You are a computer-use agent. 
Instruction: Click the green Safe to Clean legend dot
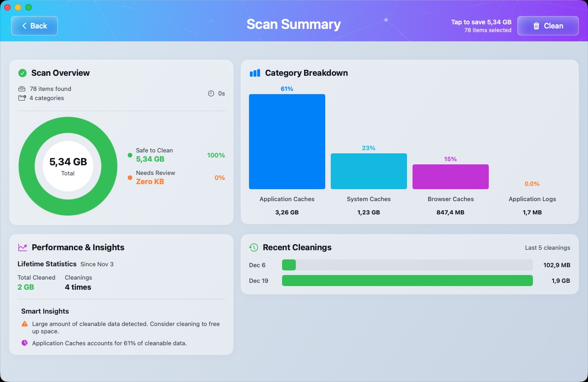(131, 155)
